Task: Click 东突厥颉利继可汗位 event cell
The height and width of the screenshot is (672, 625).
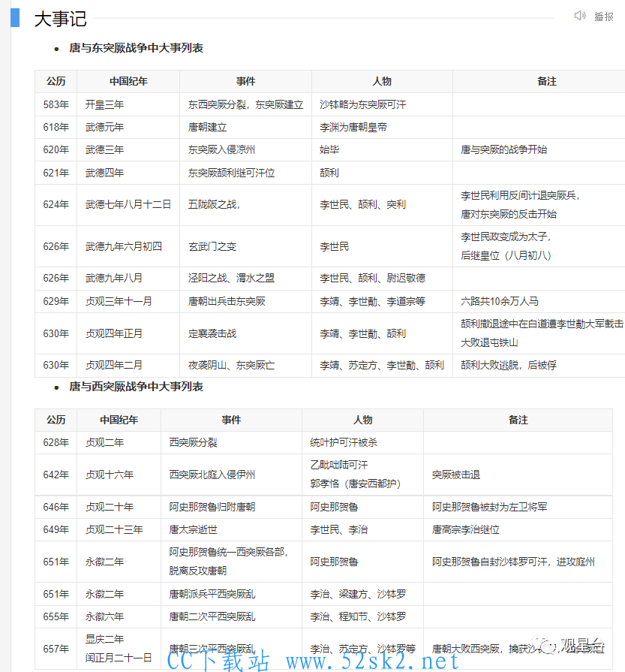Action: [x=246, y=173]
